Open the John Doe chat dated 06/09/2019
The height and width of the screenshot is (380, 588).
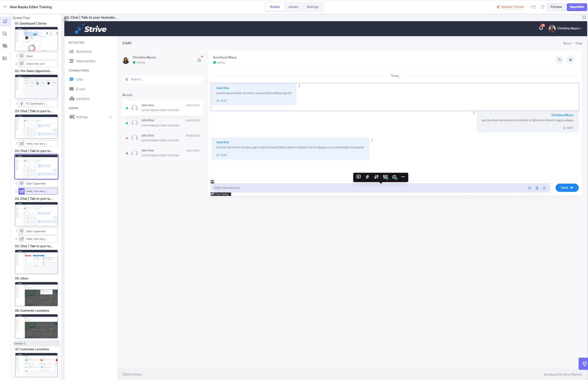pyautogui.click(x=163, y=123)
